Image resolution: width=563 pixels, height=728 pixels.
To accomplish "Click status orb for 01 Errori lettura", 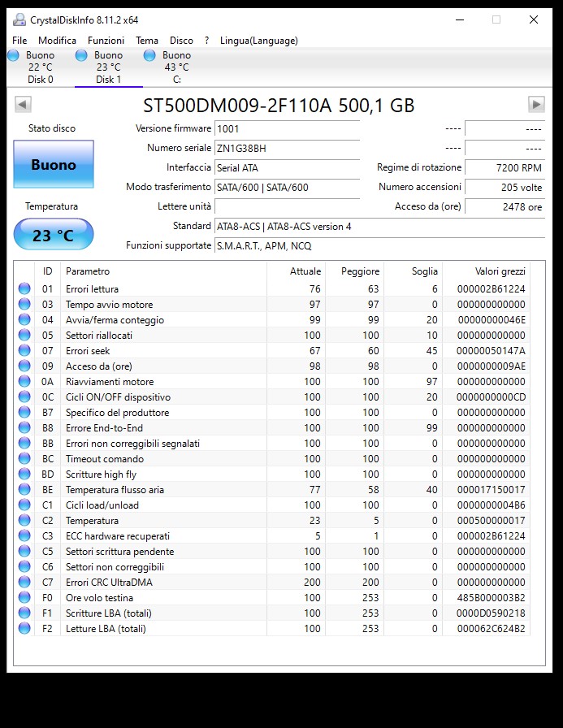I will pos(24,288).
